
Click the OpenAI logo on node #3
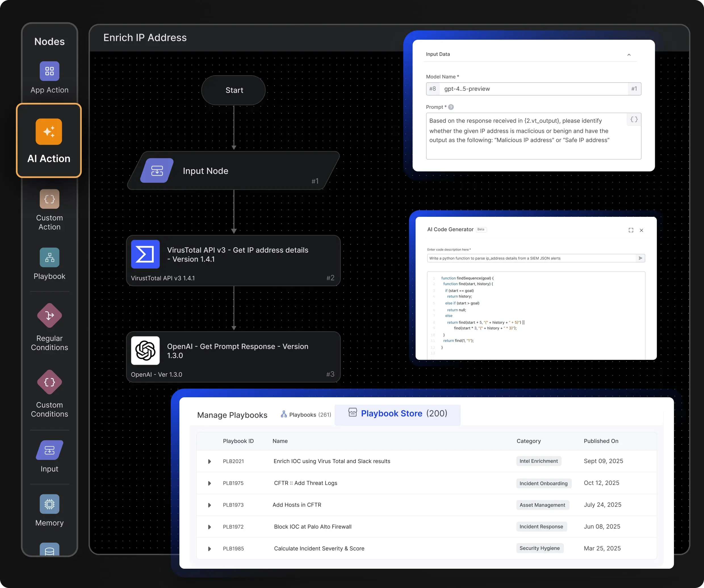145,351
